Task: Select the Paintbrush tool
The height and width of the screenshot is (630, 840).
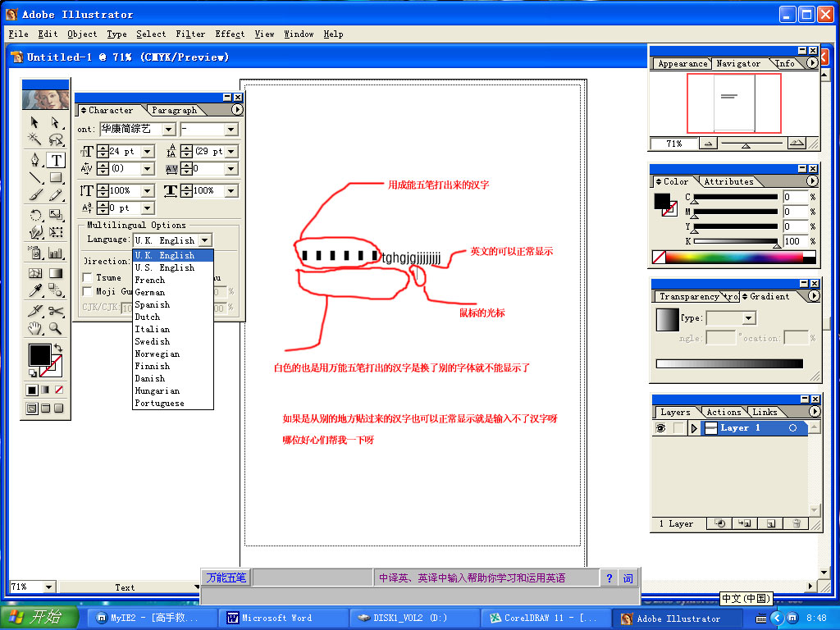Action: [x=35, y=195]
